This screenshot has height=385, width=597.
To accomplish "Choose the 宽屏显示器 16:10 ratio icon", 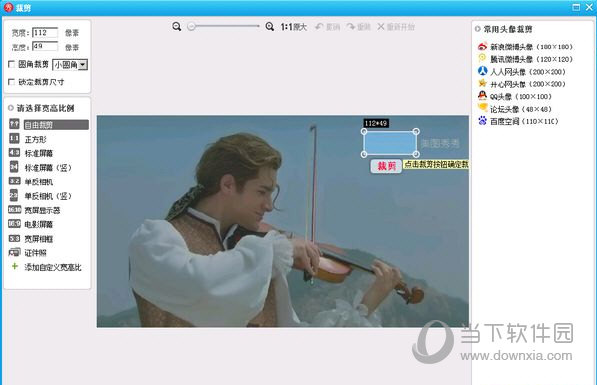I will pyautogui.click(x=14, y=209).
